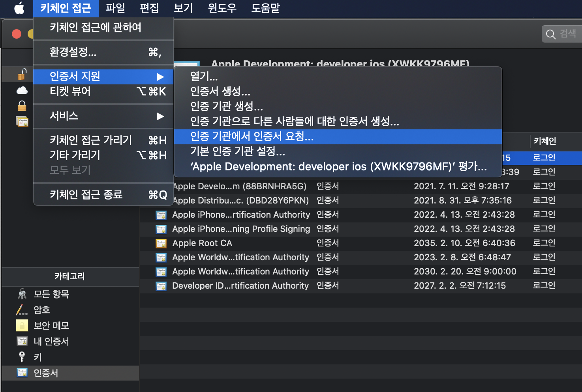Select the 인증서 category
The width and height of the screenshot is (582, 392).
pyautogui.click(x=70, y=373)
